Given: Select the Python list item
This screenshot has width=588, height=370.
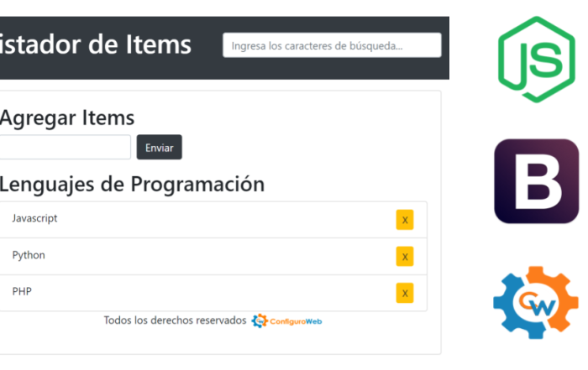Looking at the screenshot, I should pyautogui.click(x=29, y=255).
